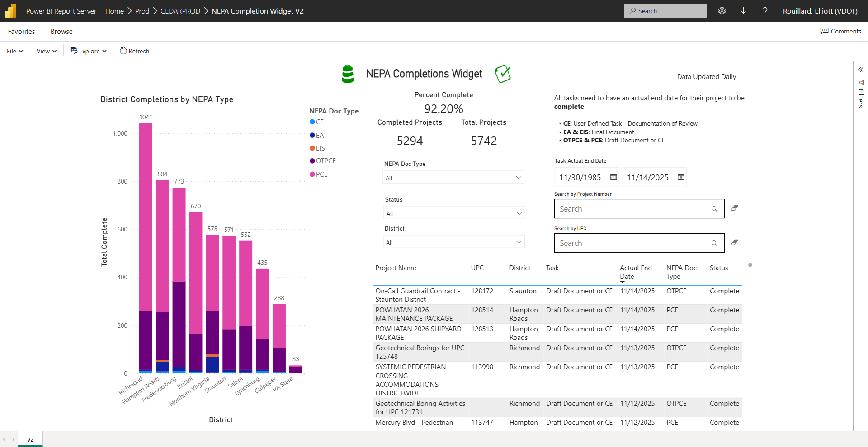Clear the UPC search with eraser icon

click(735, 243)
